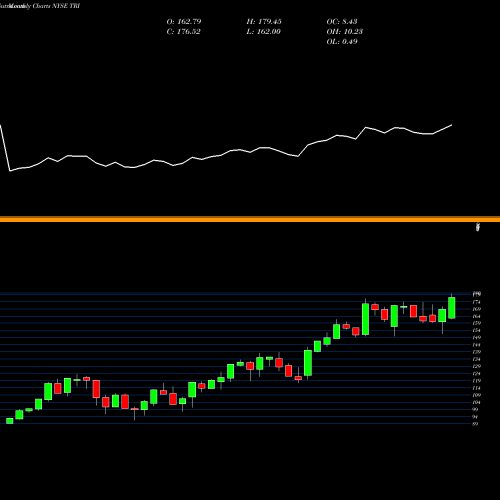The image size is (500, 500).
Task: Click the open price value O: 162.79
Action: [x=184, y=22]
